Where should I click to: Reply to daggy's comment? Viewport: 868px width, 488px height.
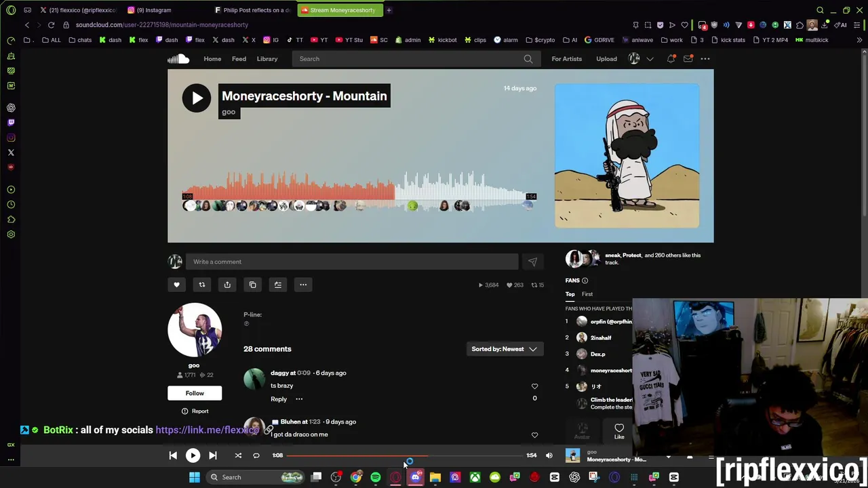pos(279,399)
